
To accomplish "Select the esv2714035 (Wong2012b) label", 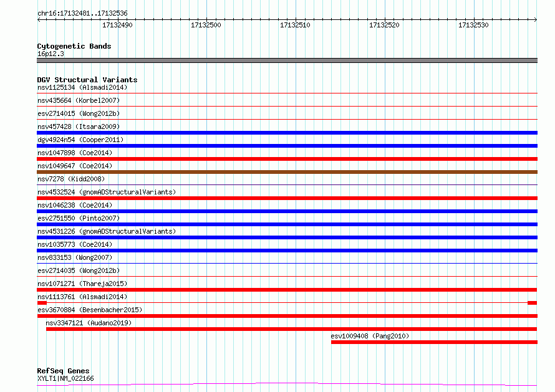I will click(79, 270).
